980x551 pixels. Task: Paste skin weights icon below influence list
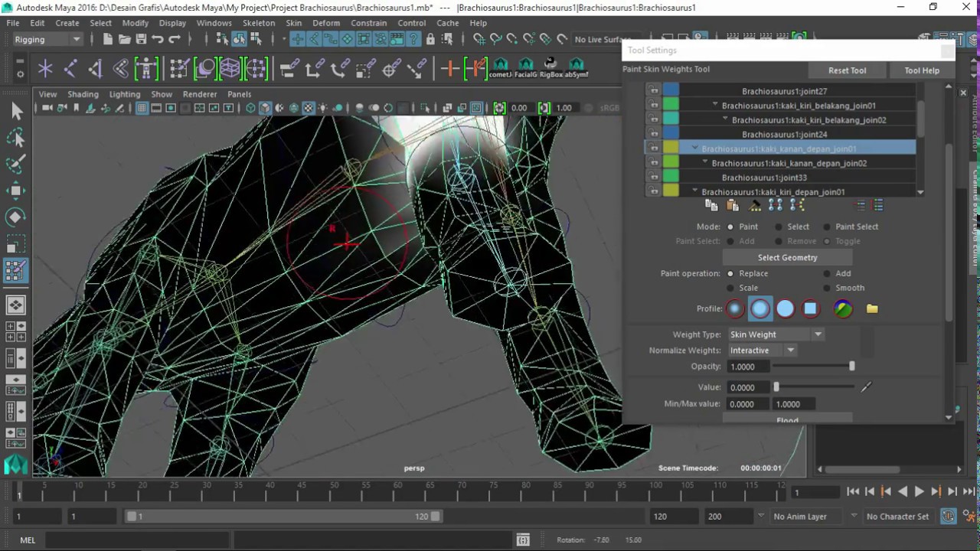click(x=733, y=205)
